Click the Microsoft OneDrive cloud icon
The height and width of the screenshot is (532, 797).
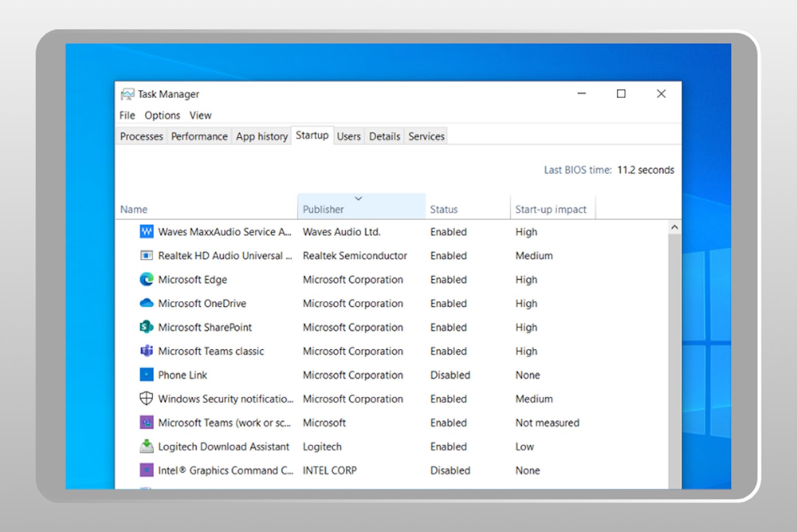point(146,303)
